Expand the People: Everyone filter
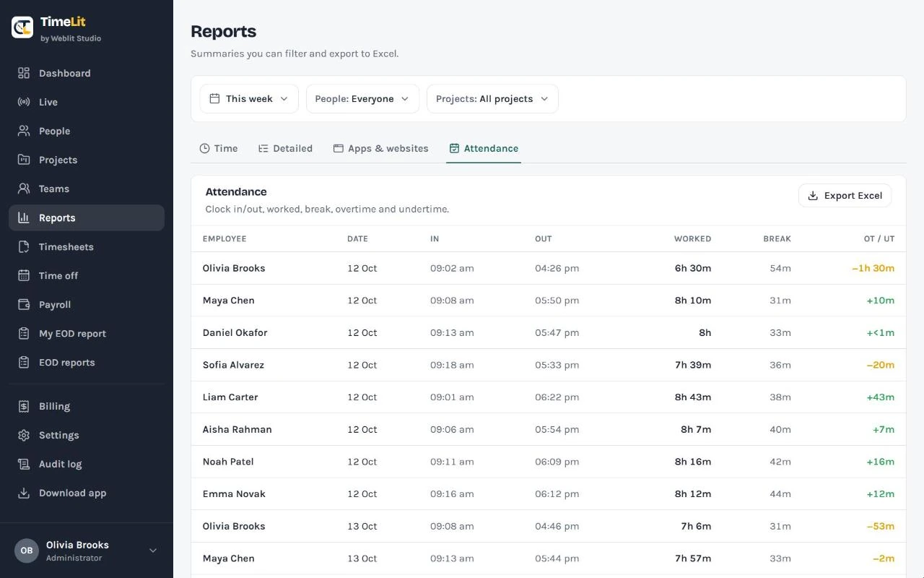Screen dimensions: 924x578 point(362,99)
